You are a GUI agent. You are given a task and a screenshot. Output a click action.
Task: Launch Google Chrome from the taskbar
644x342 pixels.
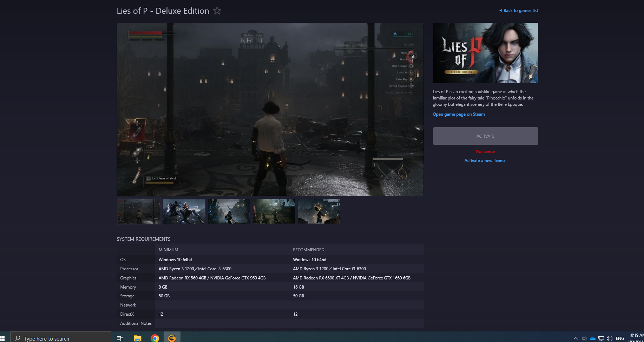[155, 338]
